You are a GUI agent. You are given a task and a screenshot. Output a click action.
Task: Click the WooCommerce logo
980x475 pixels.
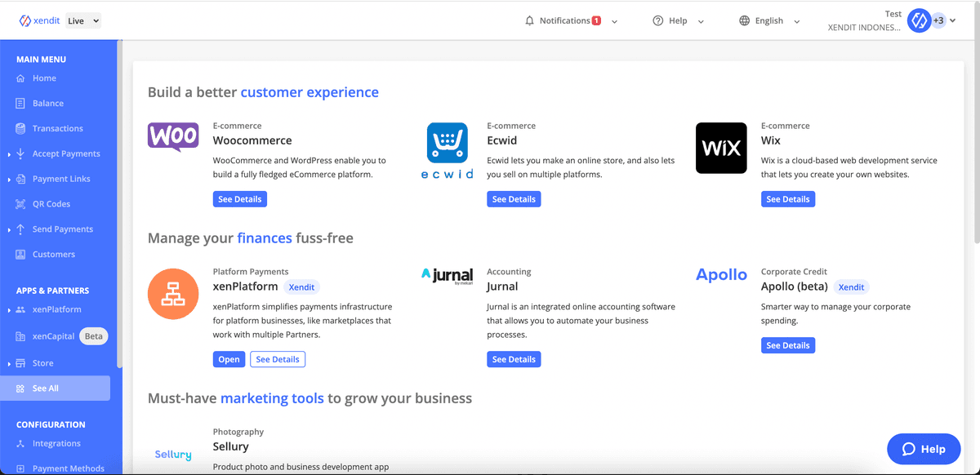coord(173,137)
